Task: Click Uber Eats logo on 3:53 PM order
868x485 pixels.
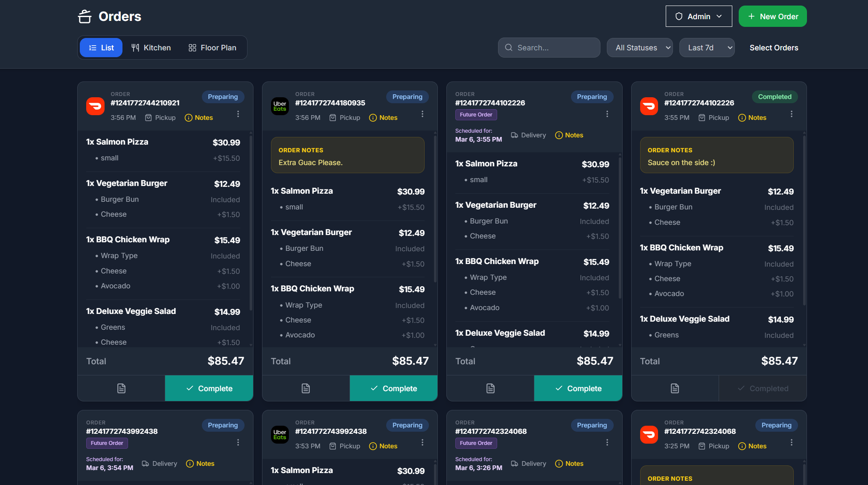Action: (280, 435)
